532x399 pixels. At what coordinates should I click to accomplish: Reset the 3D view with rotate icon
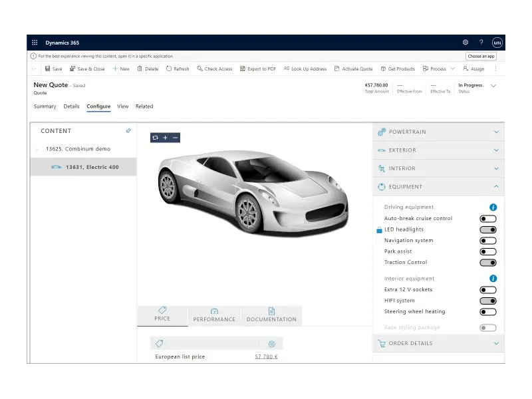156,138
